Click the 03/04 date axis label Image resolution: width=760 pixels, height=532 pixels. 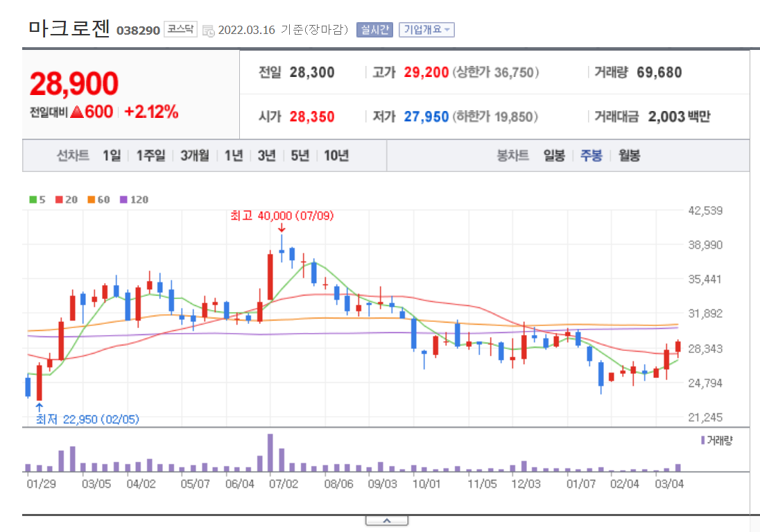669,483
